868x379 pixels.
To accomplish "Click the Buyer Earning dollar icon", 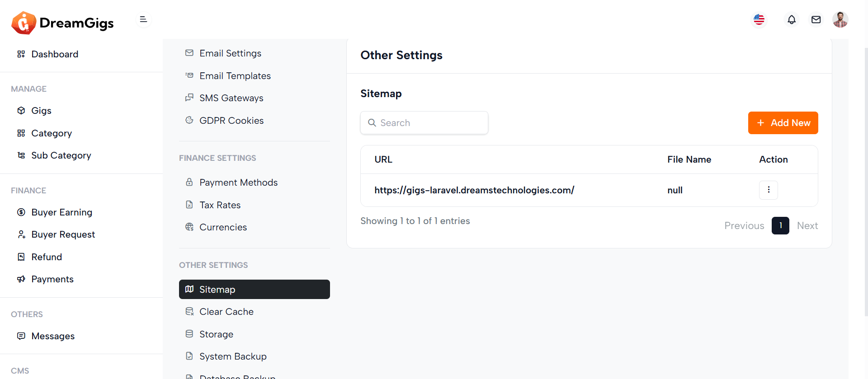I will pos(21,212).
